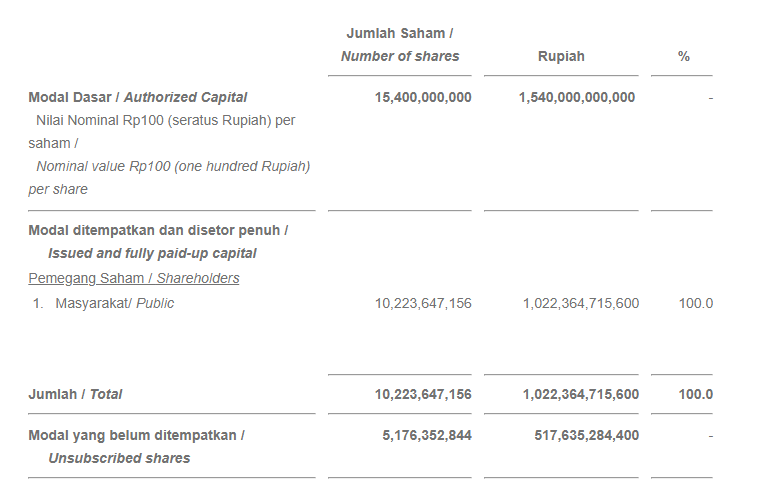This screenshot has height=501, width=766.
Task: Click the "Masyarakat/ Public" shareholder entry
Action: (114, 303)
